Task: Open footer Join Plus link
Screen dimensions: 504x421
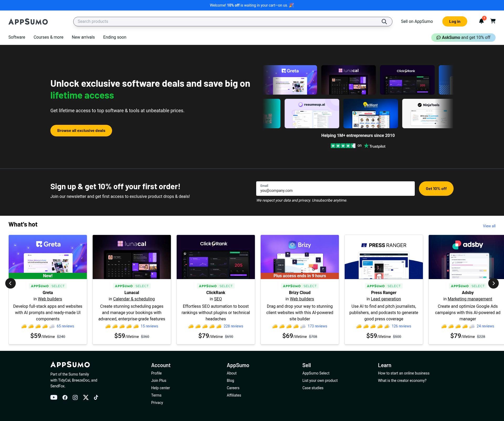Action: pyautogui.click(x=159, y=381)
